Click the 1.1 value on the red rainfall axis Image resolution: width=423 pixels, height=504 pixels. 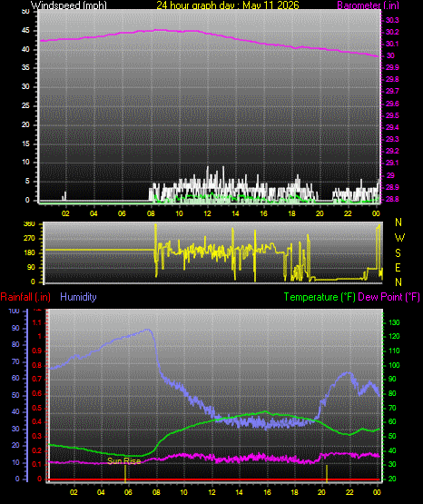coord(37,322)
